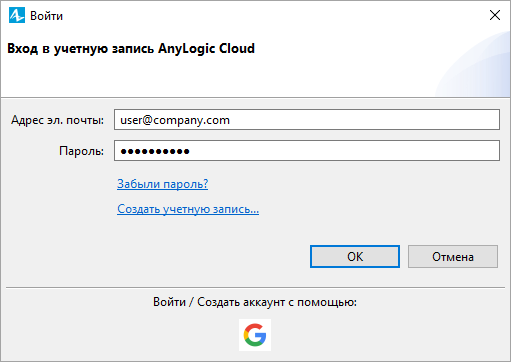Dismiss the dialog via Отмена button
The height and width of the screenshot is (362, 511).
453,257
